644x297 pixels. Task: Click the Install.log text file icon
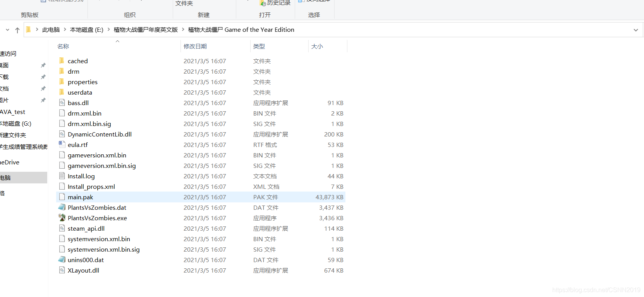pos(62,176)
